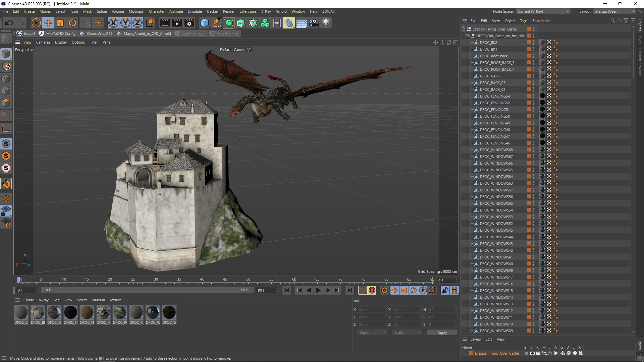Screen dimensions: 644x362
Task: Open the Node Space dropdown
Action: (543, 11)
